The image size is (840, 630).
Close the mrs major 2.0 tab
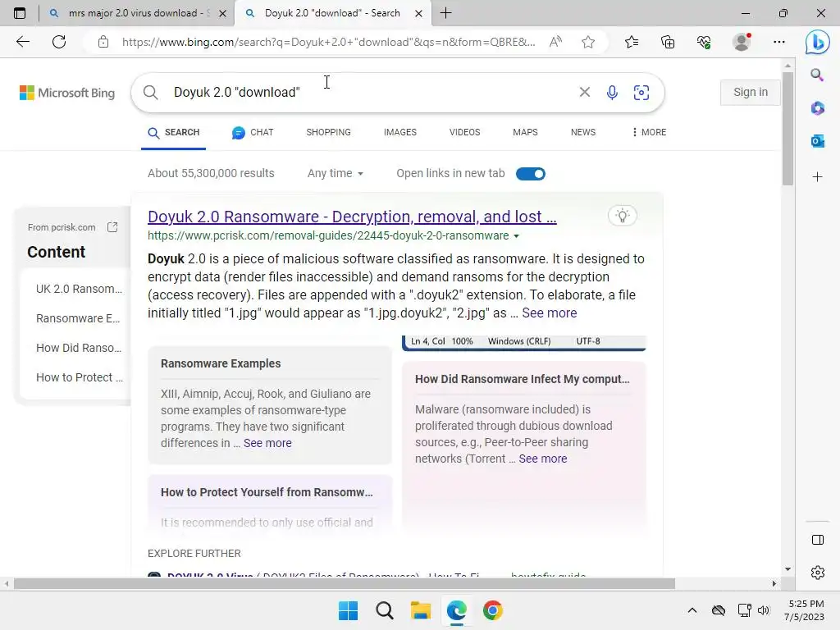[222, 13]
